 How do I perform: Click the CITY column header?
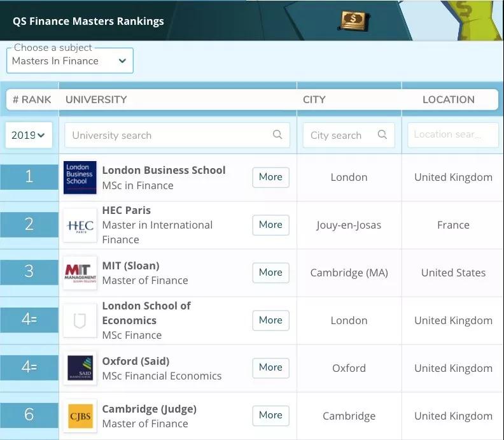[x=314, y=100]
